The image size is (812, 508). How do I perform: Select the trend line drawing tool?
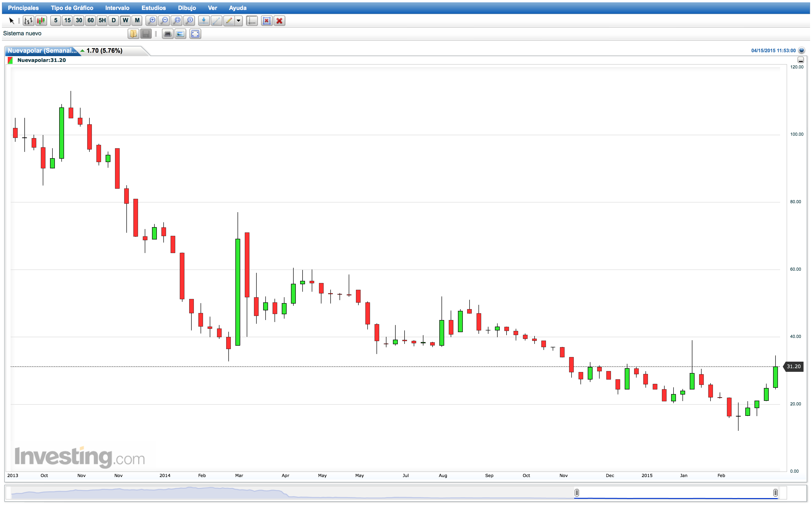[217, 21]
